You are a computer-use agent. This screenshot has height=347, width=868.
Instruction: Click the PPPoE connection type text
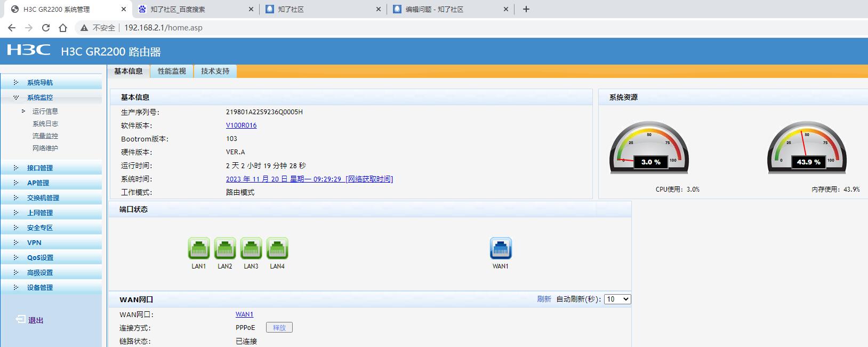245,327
